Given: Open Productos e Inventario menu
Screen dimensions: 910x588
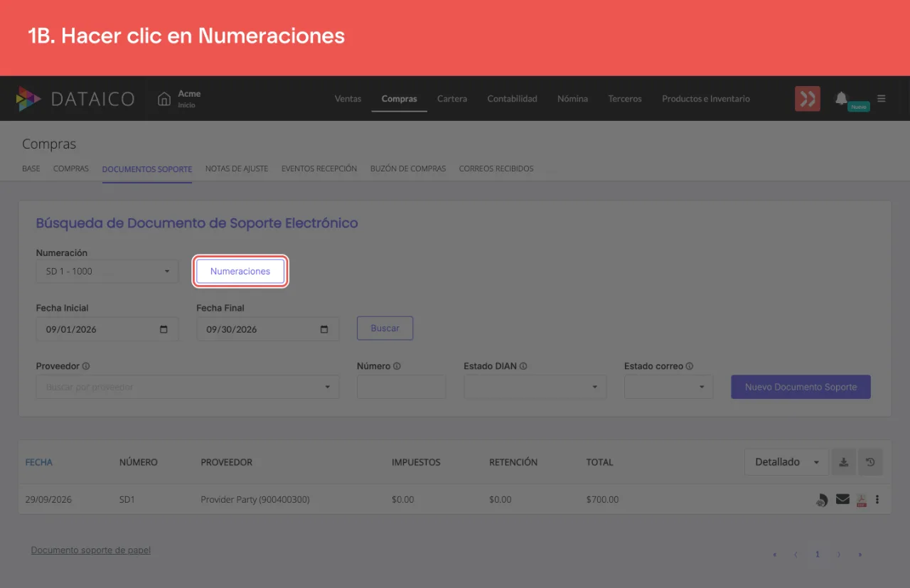Looking at the screenshot, I should [x=706, y=99].
